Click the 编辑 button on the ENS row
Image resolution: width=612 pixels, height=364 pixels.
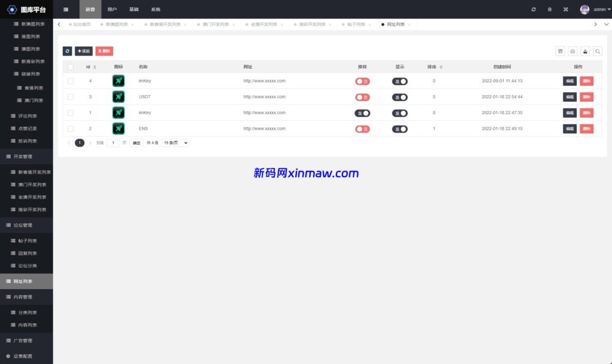coord(569,129)
